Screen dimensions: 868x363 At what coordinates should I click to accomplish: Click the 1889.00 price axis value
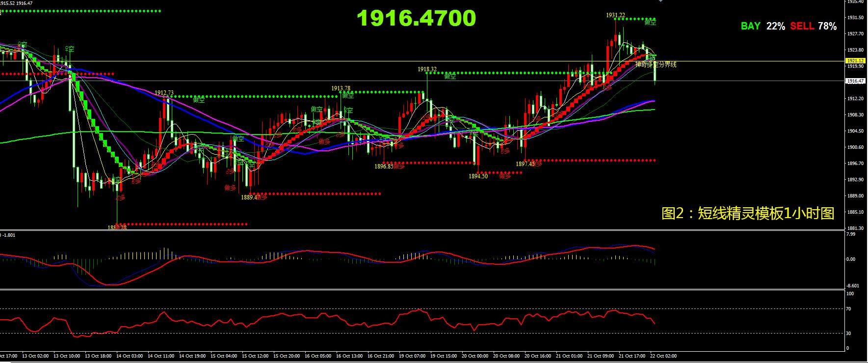[855, 196]
